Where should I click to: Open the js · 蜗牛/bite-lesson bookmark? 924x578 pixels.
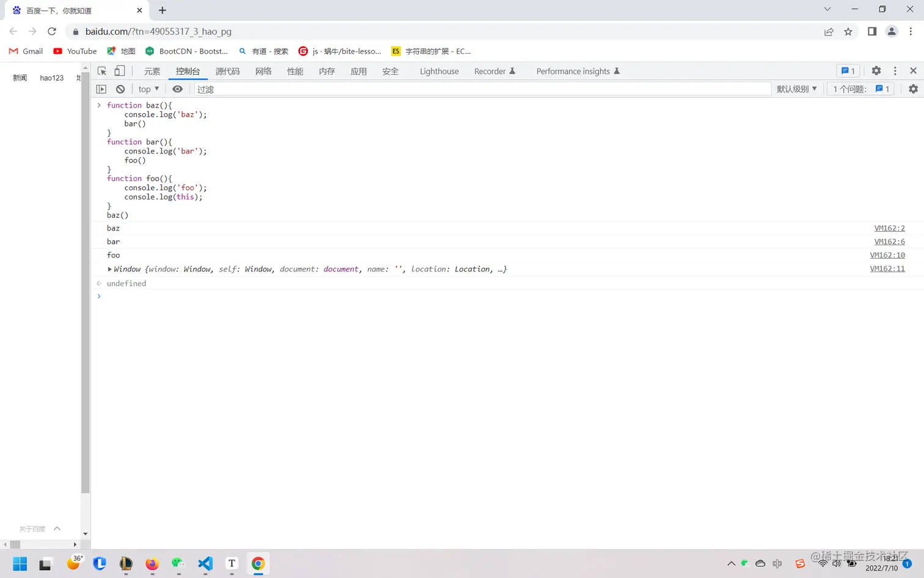pos(340,51)
